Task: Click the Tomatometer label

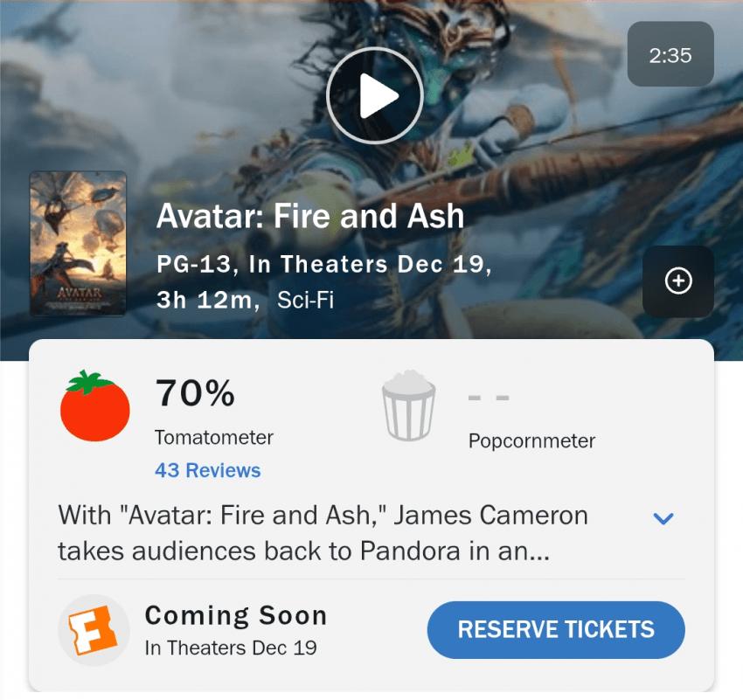Action: tap(214, 438)
